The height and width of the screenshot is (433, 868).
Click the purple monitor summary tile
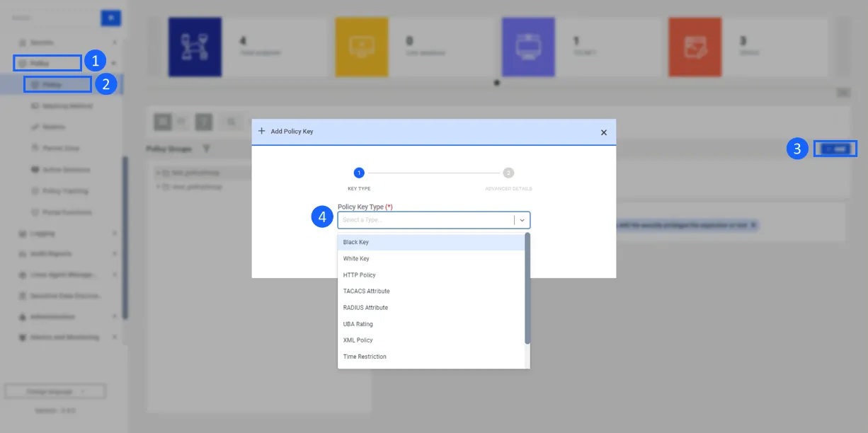pyautogui.click(x=528, y=47)
